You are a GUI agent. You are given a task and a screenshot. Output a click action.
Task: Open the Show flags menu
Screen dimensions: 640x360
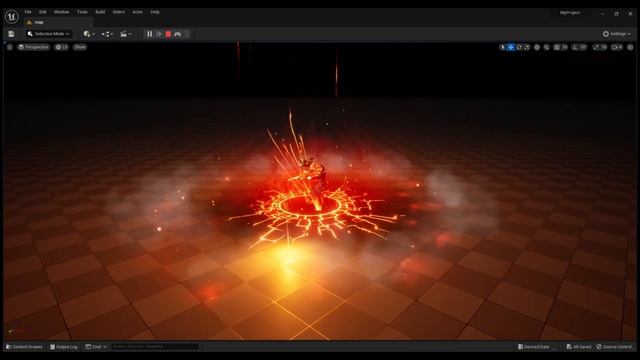click(80, 47)
